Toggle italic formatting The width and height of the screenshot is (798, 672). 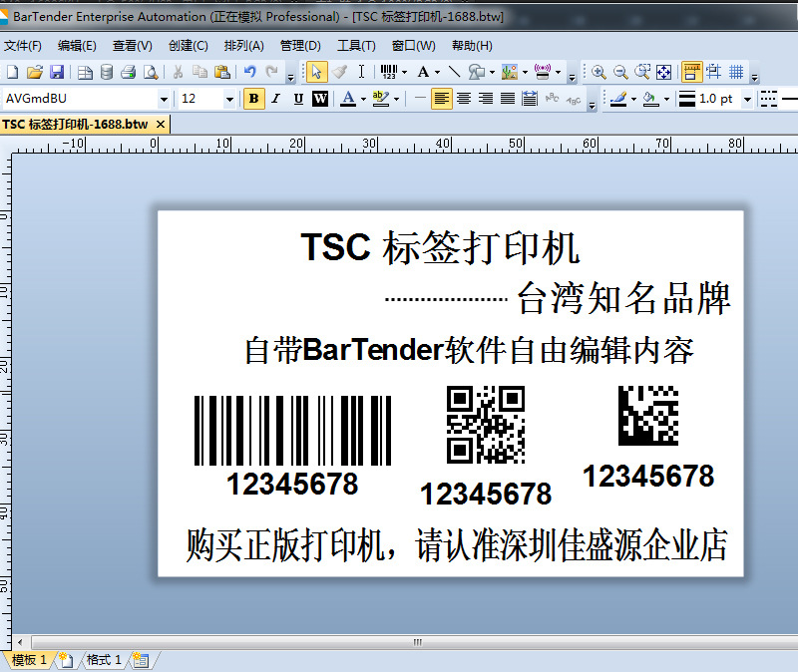(x=276, y=99)
